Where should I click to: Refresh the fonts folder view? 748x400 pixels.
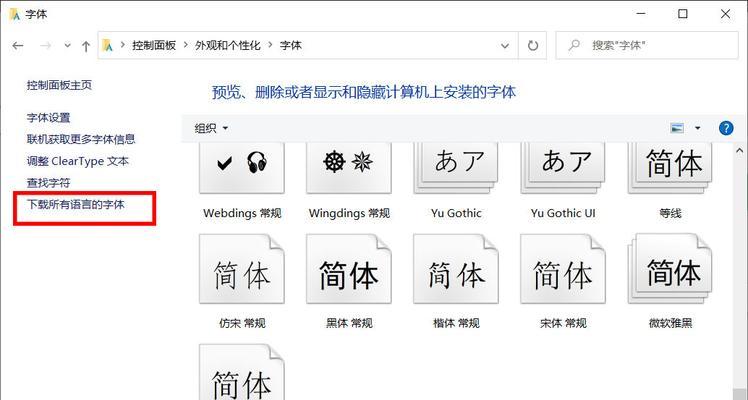coord(533,45)
